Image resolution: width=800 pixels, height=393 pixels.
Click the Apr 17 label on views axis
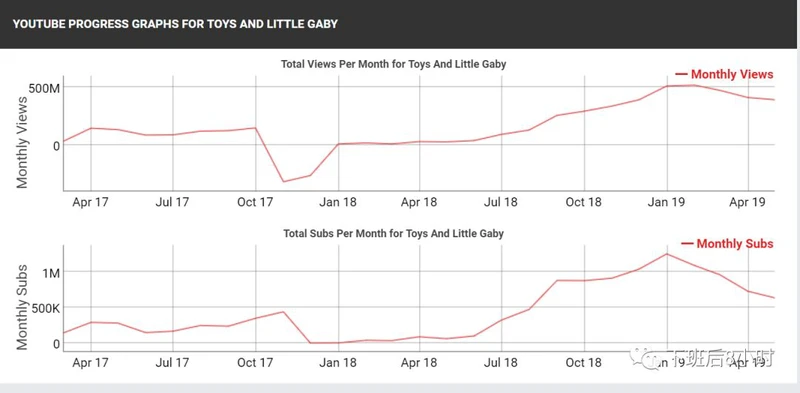90,202
